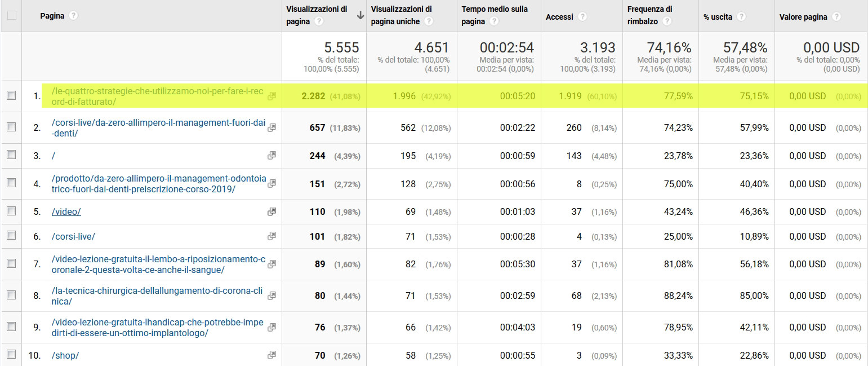Click help icon under Frequenza di rimbalzo
Screen dimensions: 868x366
(x=667, y=21)
